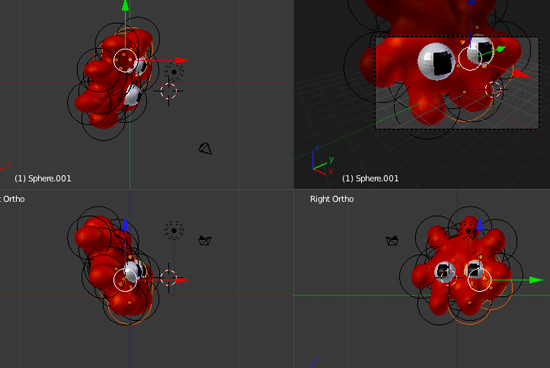Viewport: 550px width, 368px height.
Task: Click the Right Ortho view label
Action: (332, 199)
